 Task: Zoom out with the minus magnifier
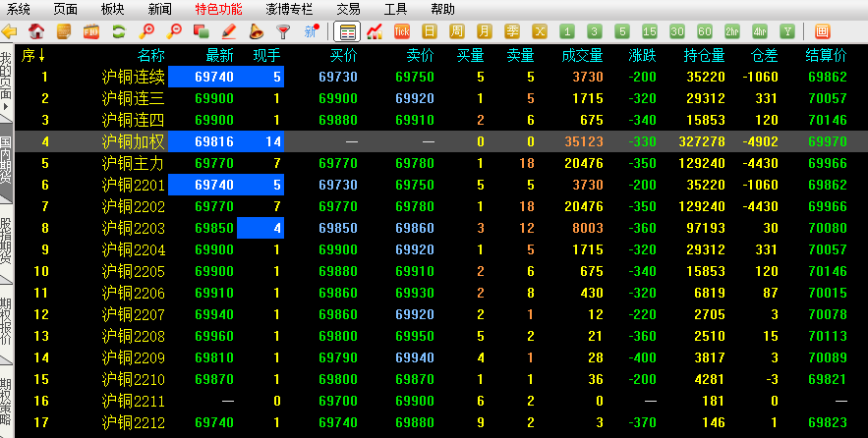click(175, 31)
